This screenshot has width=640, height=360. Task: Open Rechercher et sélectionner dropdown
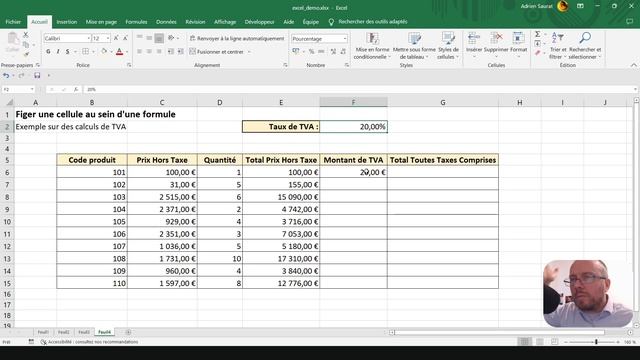(585, 46)
